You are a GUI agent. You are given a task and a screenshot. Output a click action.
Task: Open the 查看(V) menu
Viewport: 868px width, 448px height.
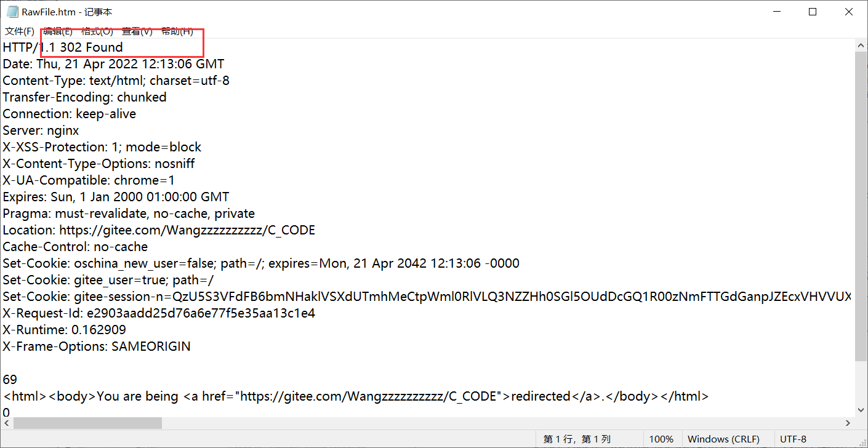click(x=137, y=31)
